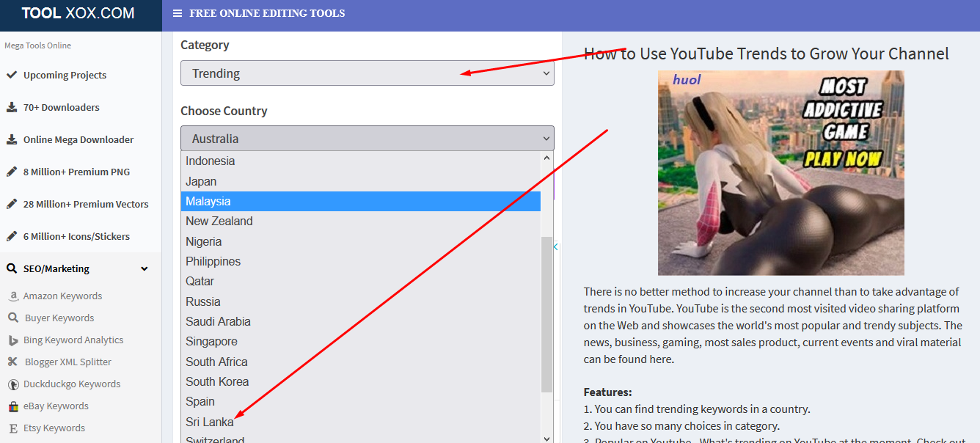Select Russia from the country list
Image resolution: width=980 pixels, height=443 pixels.
pos(361,301)
